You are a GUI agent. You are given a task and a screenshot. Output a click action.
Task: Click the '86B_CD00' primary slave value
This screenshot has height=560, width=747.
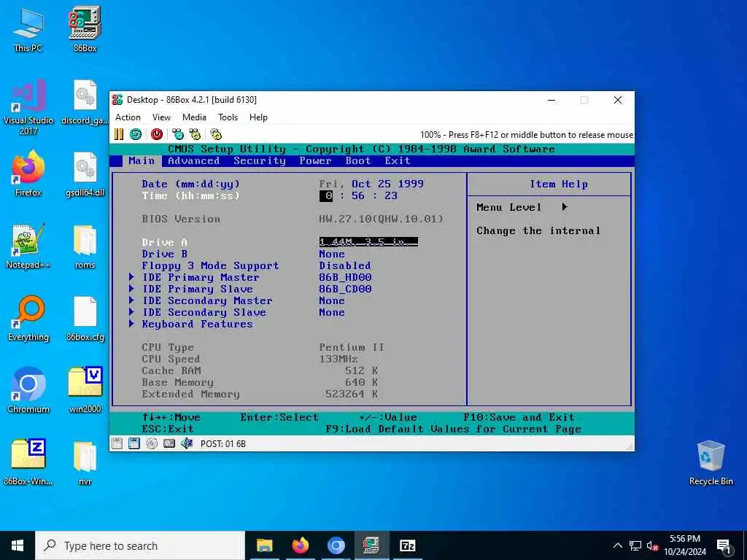coord(345,289)
